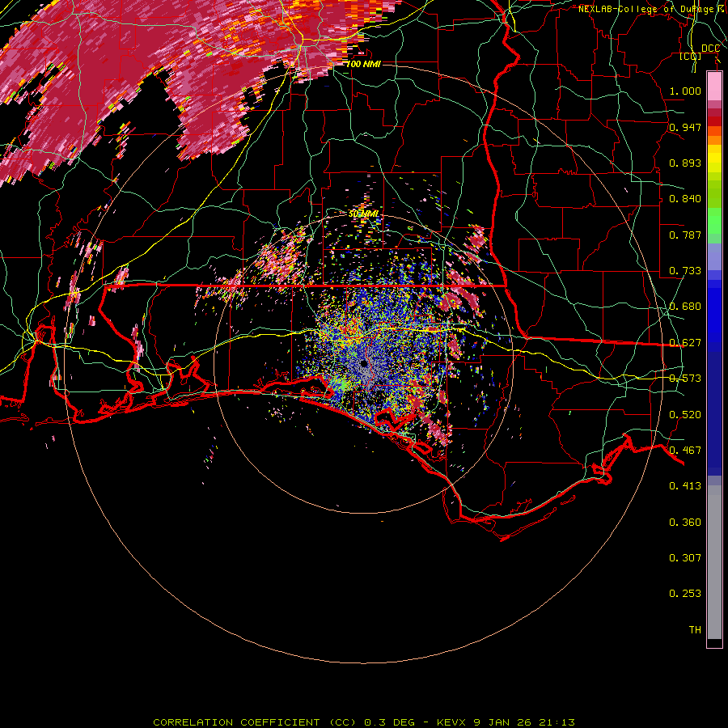This screenshot has height=728, width=728.
Task: Click the DCC label above the color scale
Action: (x=710, y=49)
